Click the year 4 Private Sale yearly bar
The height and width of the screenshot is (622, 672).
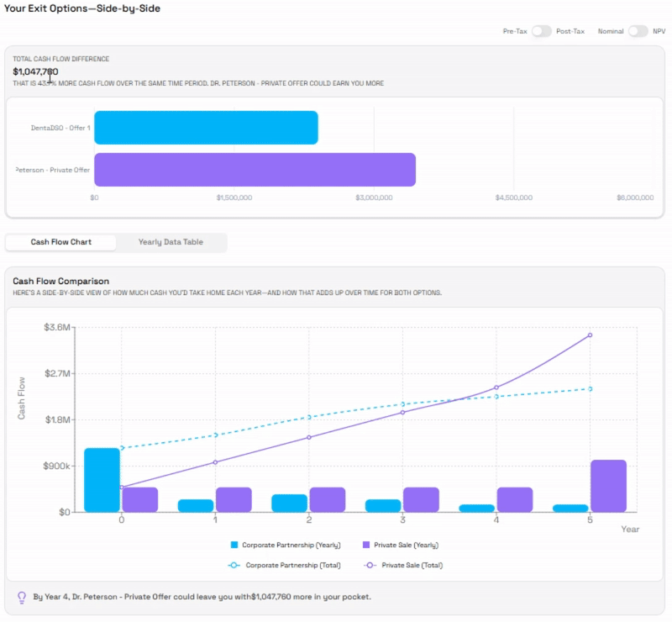coord(515,500)
